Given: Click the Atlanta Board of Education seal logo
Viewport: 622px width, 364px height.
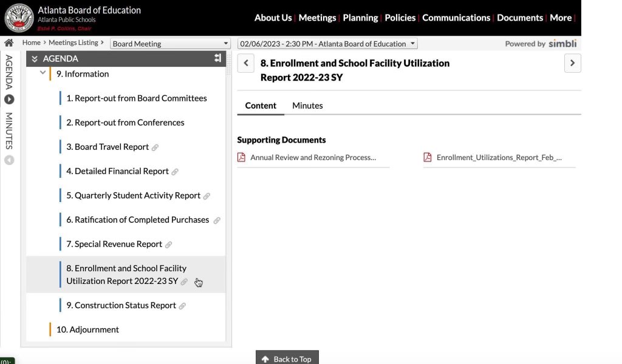Looking at the screenshot, I should pyautogui.click(x=19, y=18).
